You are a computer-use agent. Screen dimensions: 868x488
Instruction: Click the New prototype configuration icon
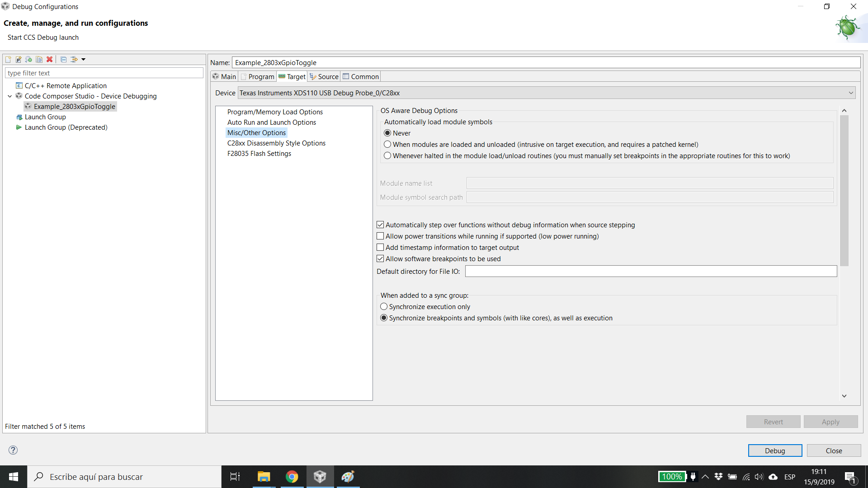pyautogui.click(x=19, y=59)
